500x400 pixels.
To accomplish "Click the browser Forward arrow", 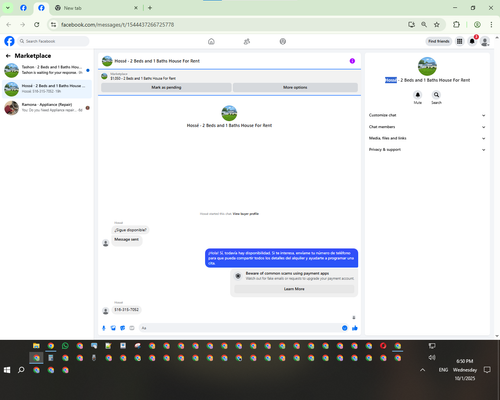I will [22, 25].
